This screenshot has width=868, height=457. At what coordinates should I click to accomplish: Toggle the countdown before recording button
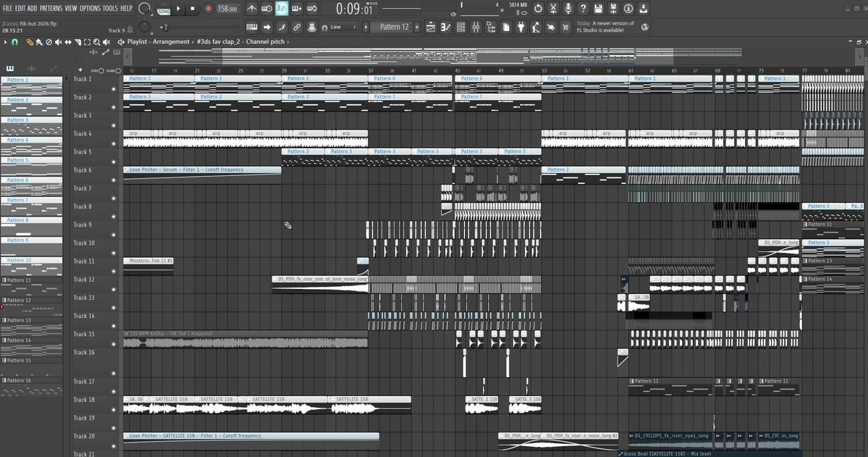coord(282,8)
